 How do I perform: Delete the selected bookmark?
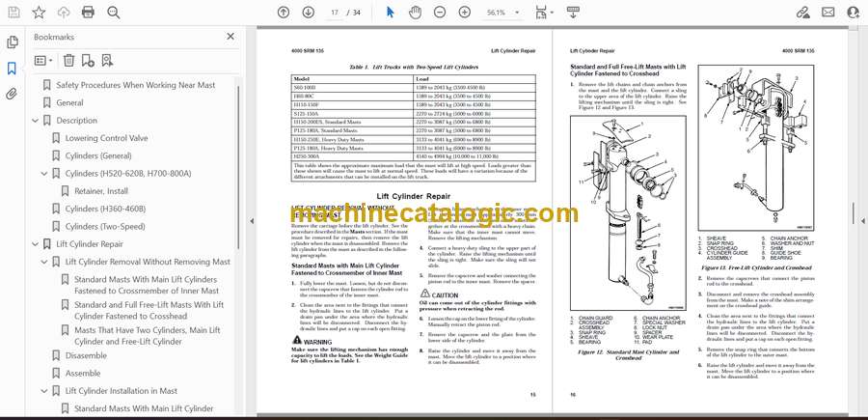coord(68,61)
